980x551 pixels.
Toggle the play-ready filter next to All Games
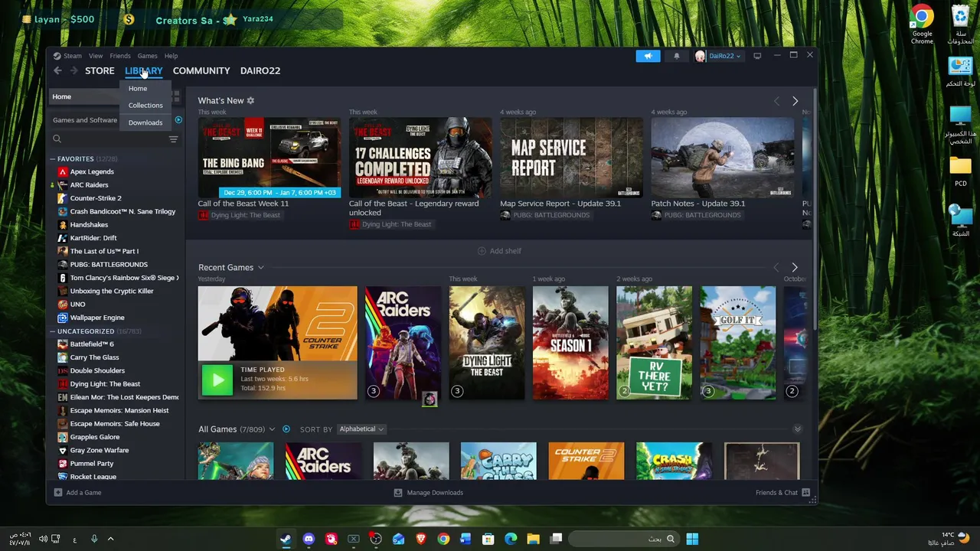286,429
